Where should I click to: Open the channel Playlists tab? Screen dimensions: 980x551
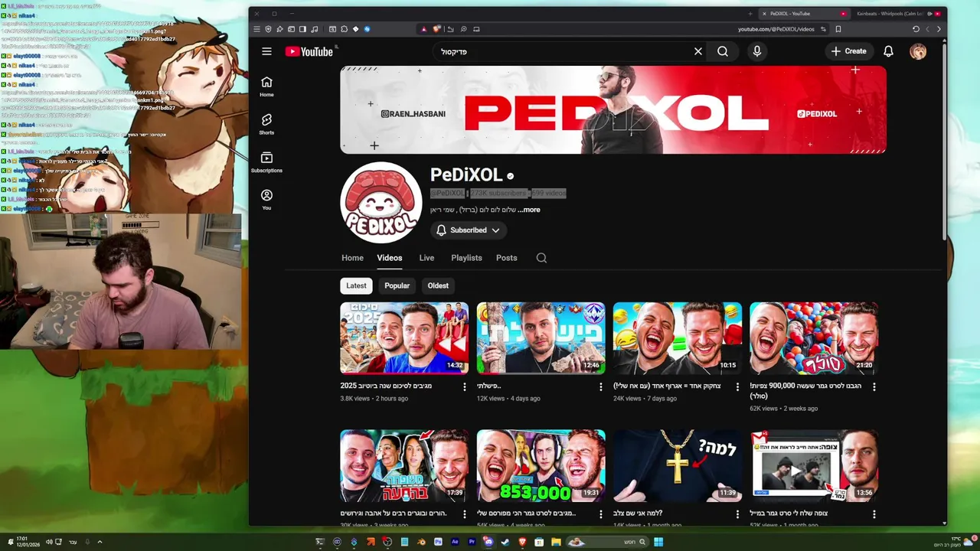coord(466,258)
